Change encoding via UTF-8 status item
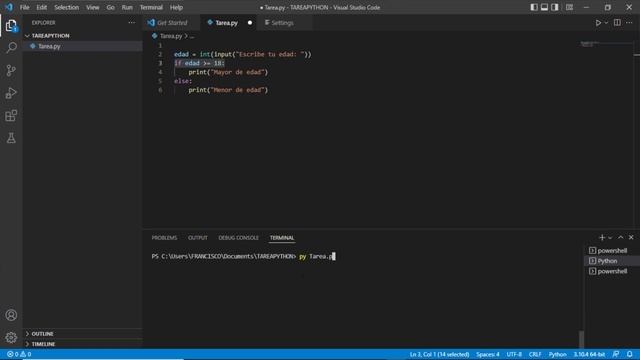 [x=514, y=354]
